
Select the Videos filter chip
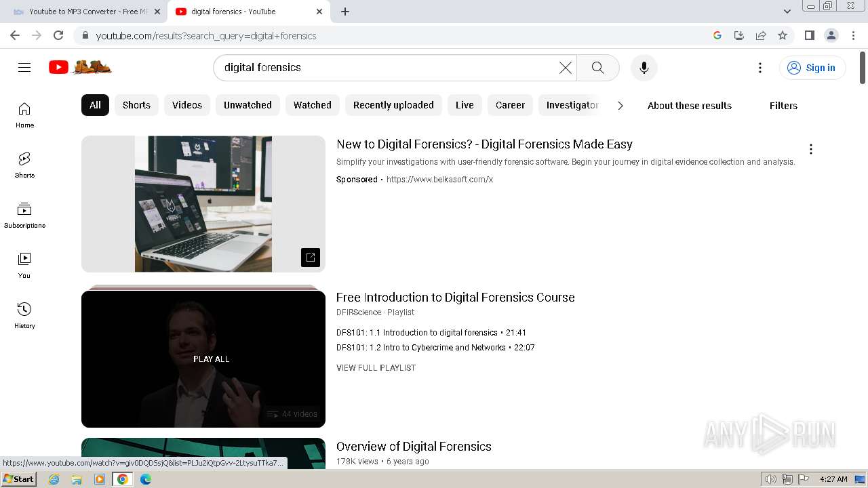pos(187,105)
